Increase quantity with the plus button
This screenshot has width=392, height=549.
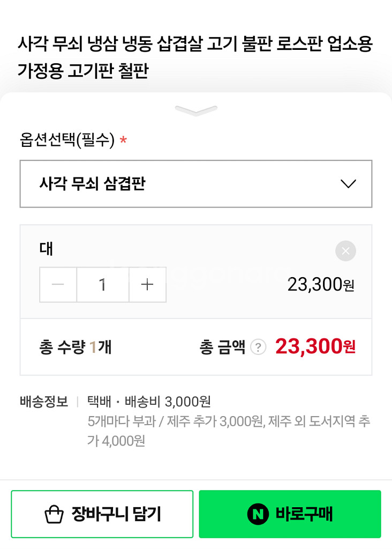point(147,285)
